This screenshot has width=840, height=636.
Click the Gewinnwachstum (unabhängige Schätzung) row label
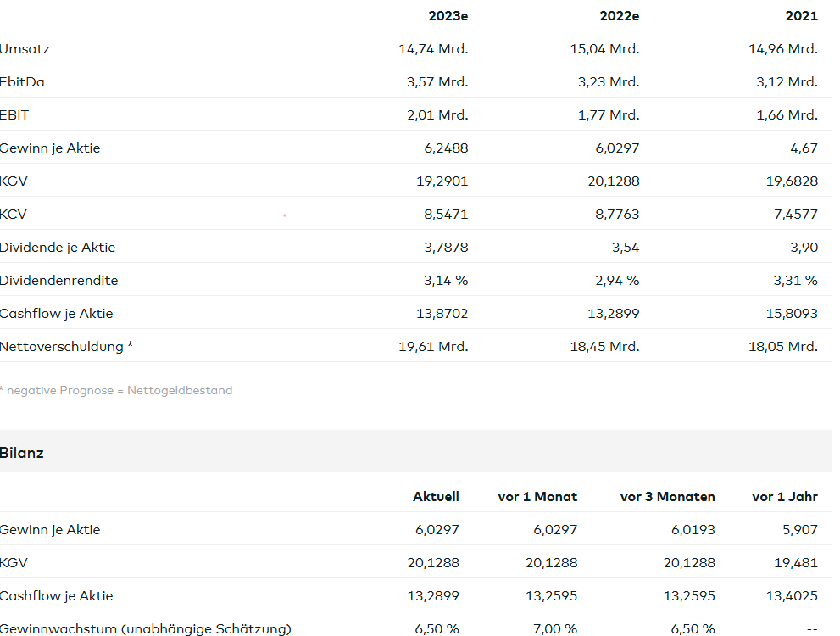[146, 629]
